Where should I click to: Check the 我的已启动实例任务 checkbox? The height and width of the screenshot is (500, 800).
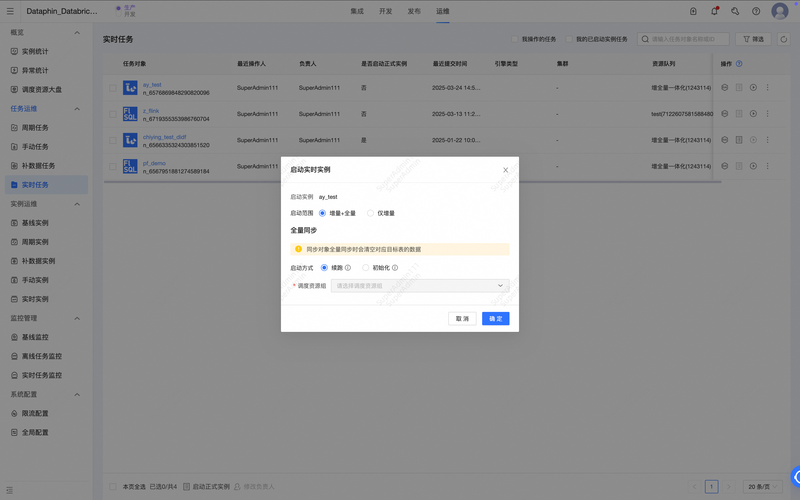coord(569,39)
